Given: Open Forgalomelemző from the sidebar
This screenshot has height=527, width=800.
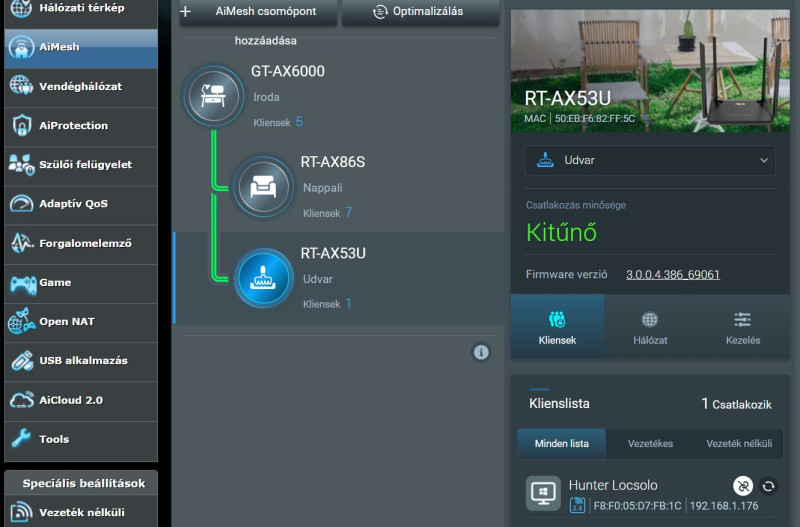Looking at the screenshot, I should pyautogui.click(x=81, y=244).
